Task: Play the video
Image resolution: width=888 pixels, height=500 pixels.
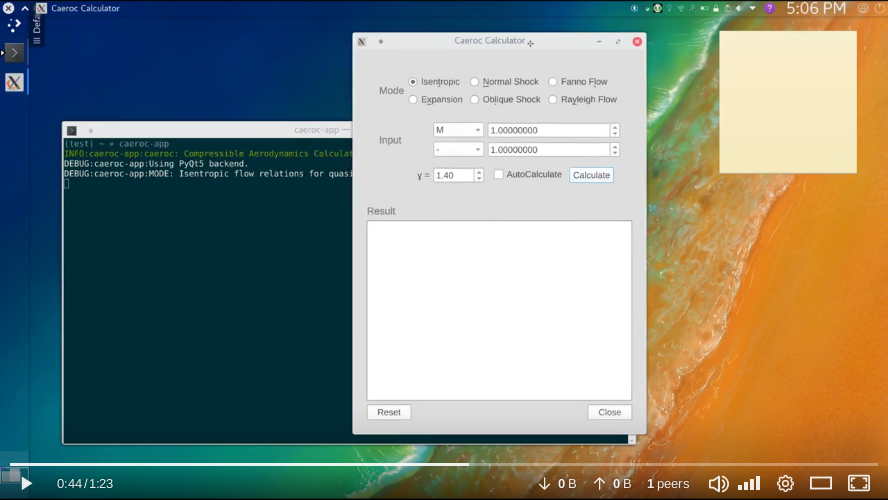Action: (26, 484)
